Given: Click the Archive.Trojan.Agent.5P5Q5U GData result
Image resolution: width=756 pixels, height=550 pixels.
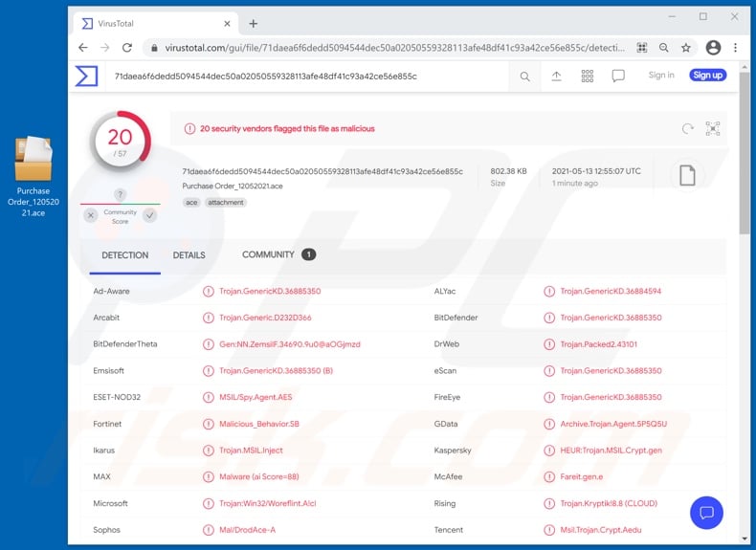Looking at the screenshot, I should 613,424.
